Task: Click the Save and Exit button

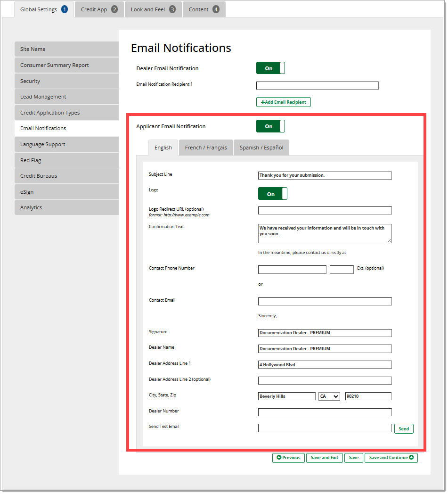Action: (x=325, y=458)
